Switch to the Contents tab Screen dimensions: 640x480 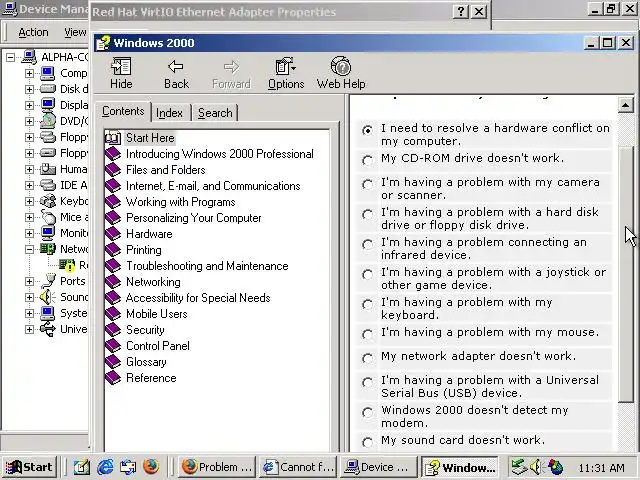[123, 111]
